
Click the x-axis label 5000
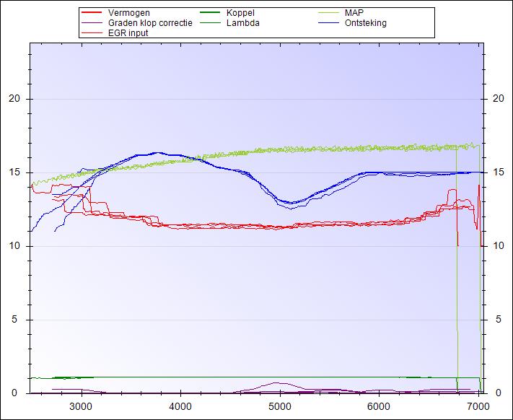pyautogui.click(x=280, y=406)
